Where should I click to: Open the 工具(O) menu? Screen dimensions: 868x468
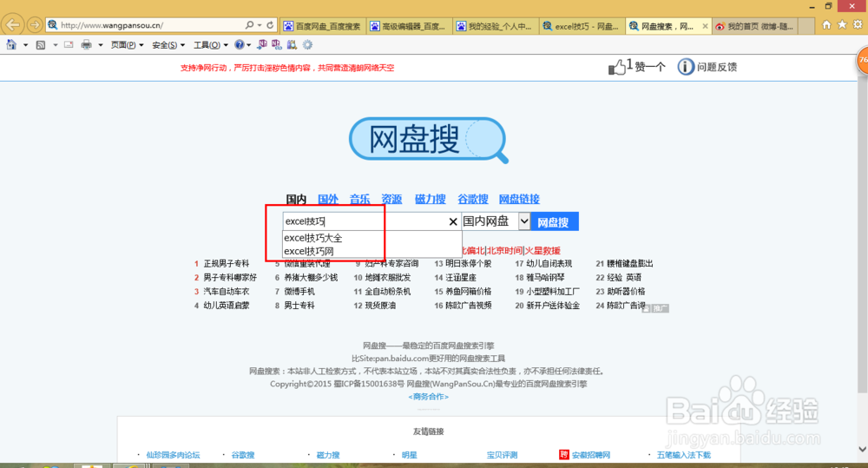[210, 45]
